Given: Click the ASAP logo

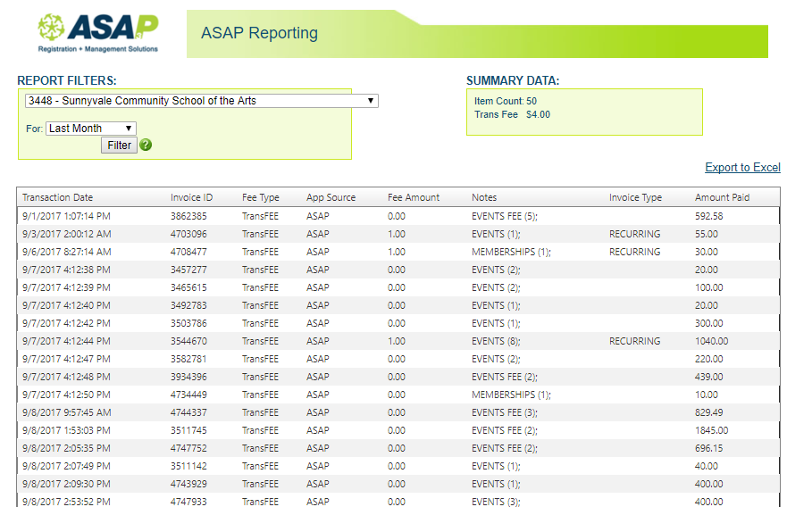Looking at the screenshot, I should 98,34.
